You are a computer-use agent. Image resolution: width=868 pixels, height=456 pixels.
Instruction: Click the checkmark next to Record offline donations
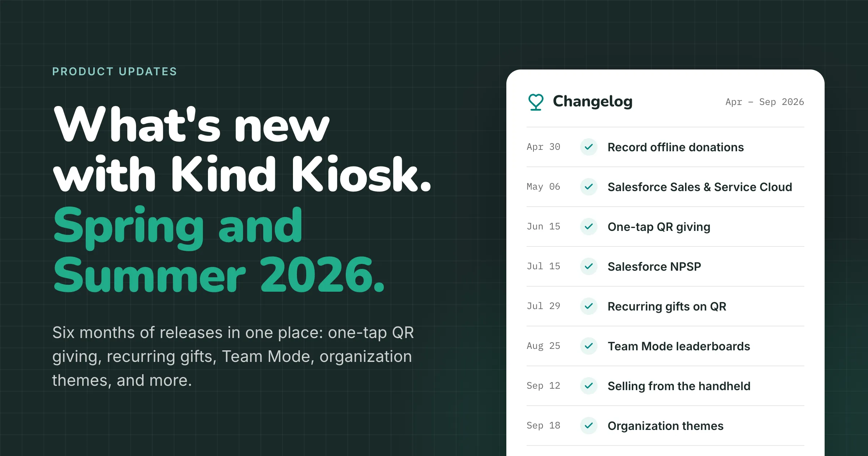(x=589, y=147)
